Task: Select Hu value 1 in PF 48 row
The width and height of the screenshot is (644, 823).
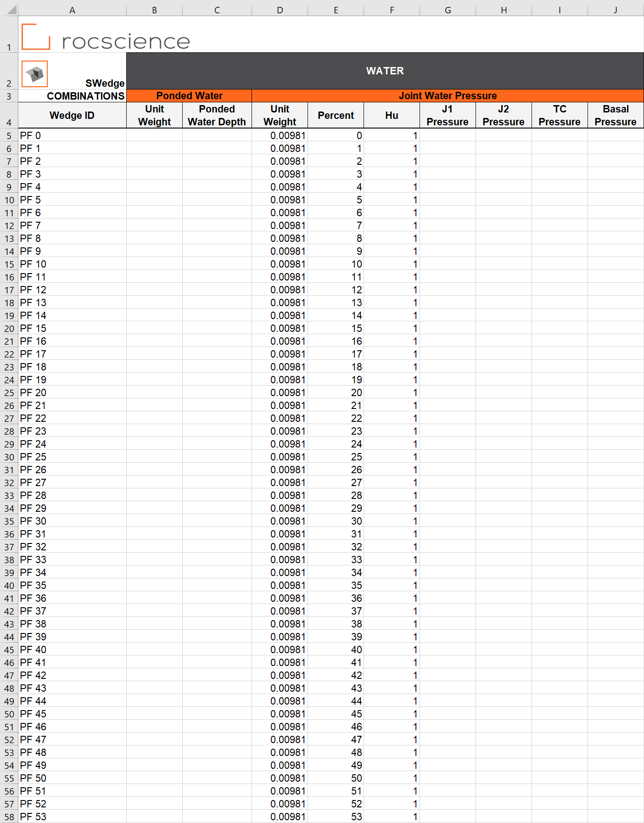Action: (x=392, y=752)
